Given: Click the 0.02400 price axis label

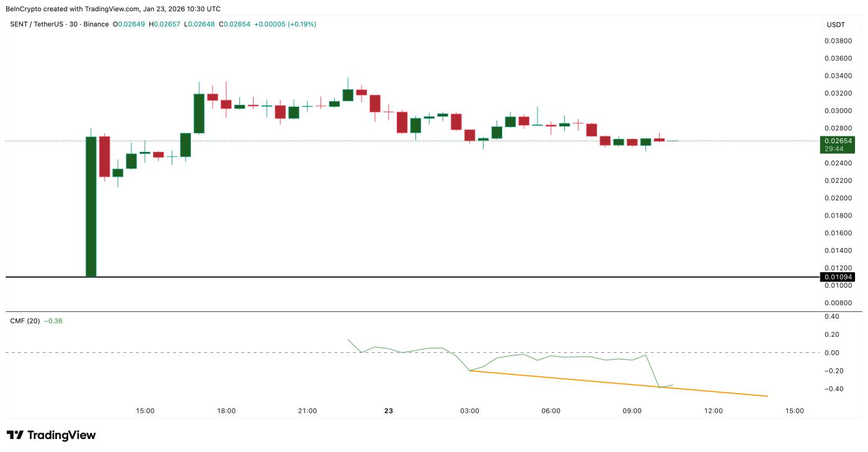Looking at the screenshot, I should [x=838, y=163].
